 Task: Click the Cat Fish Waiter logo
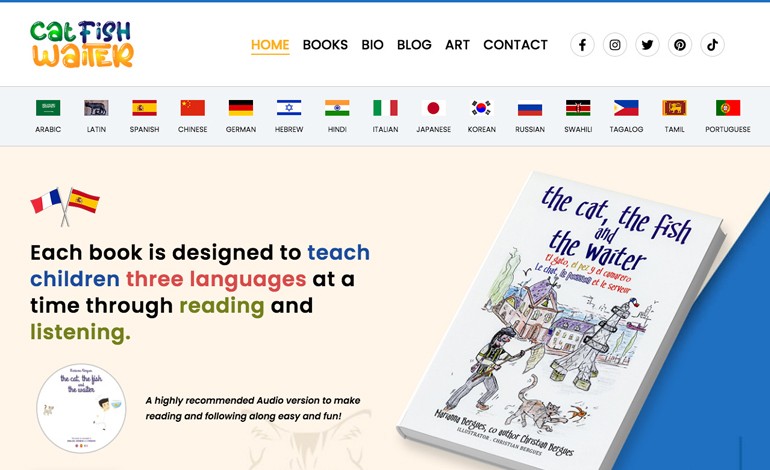[x=82, y=44]
